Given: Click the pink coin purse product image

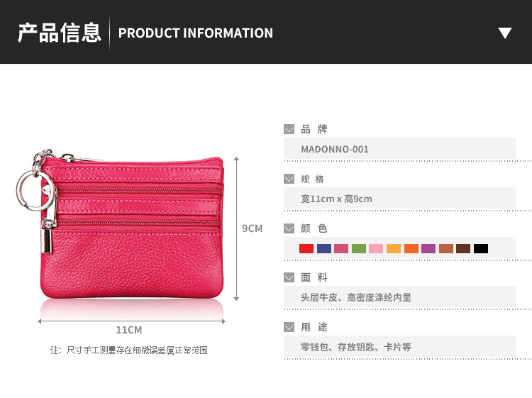Looking at the screenshot, I should pos(121,224).
